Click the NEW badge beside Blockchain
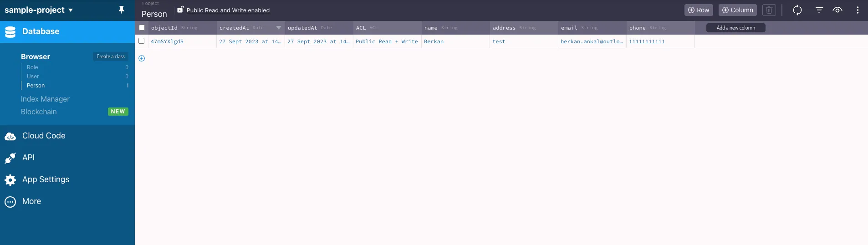 coord(118,112)
